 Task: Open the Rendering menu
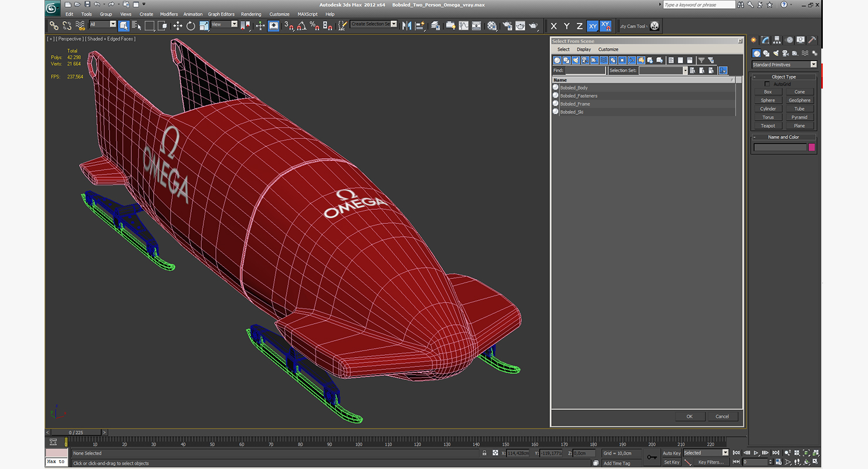tap(251, 14)
